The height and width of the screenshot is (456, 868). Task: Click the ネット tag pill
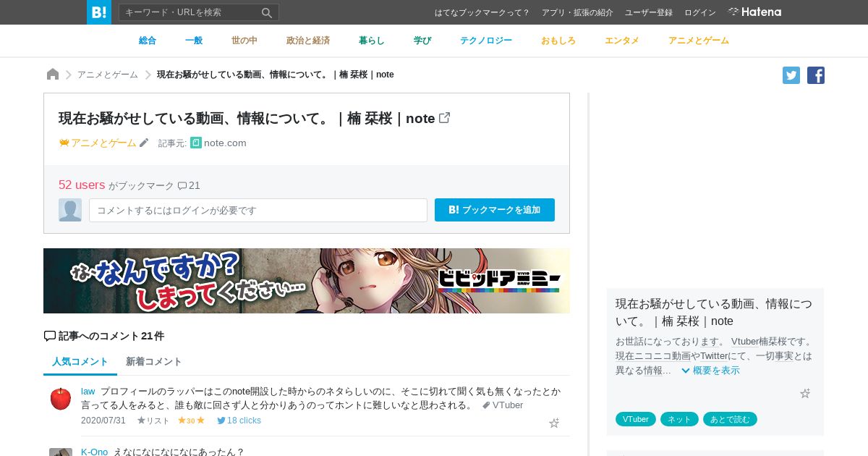point(679,419)
